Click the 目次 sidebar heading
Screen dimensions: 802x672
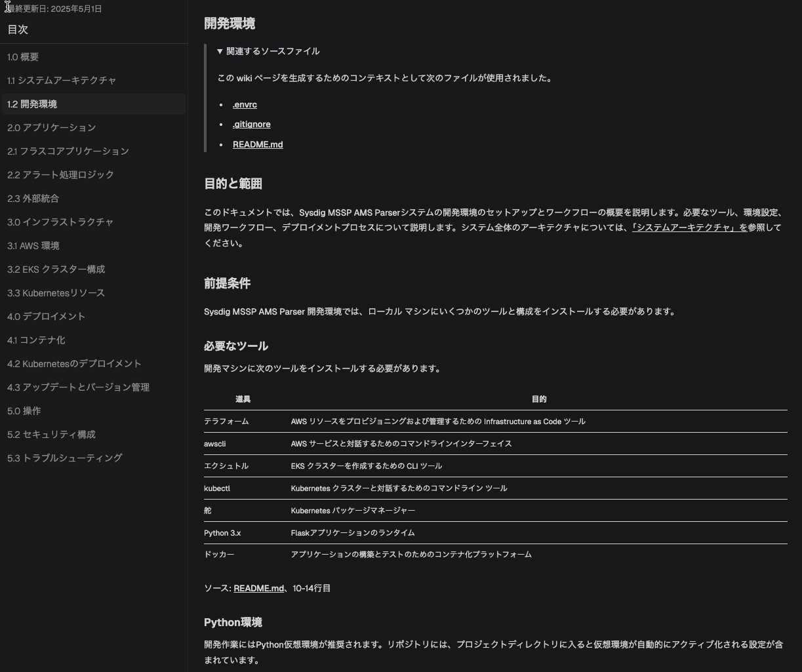tap(18, 30)
